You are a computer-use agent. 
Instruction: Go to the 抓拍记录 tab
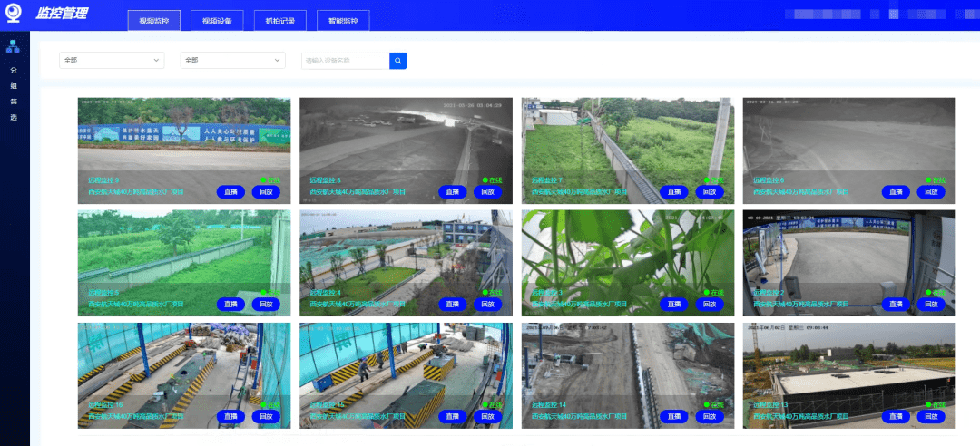280,21
